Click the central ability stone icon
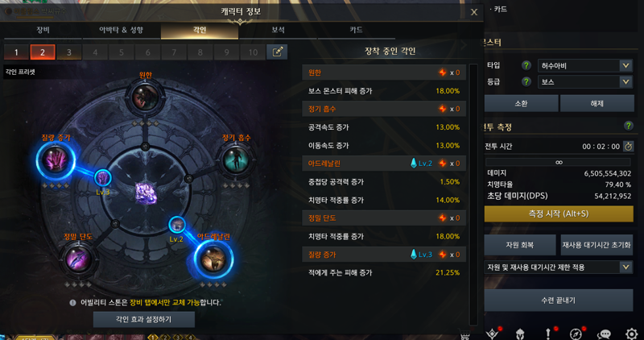 [x=146, y=193]
